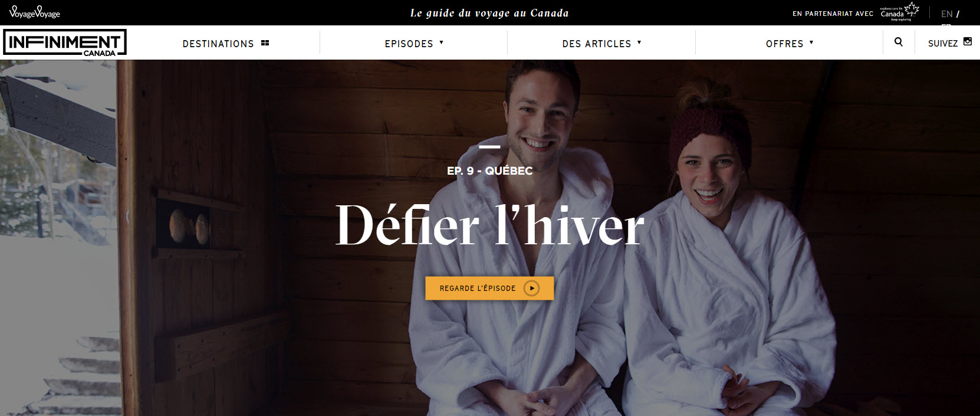Open the Destinations menu

coord(218,44)
